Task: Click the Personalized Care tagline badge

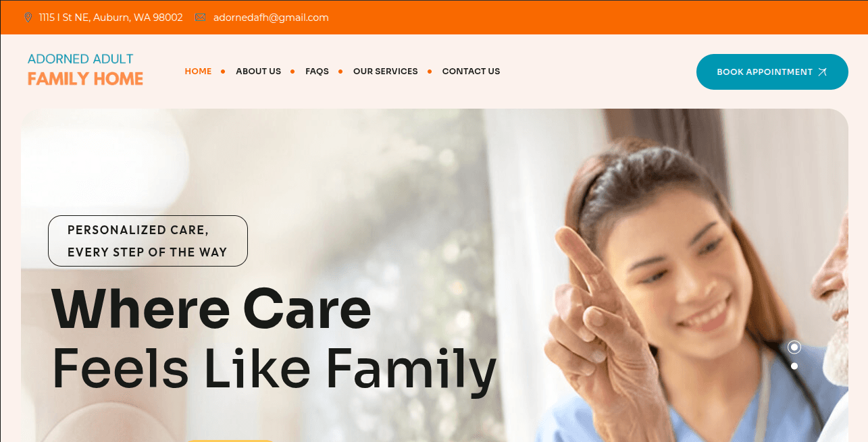Action: tap(148, 241)
